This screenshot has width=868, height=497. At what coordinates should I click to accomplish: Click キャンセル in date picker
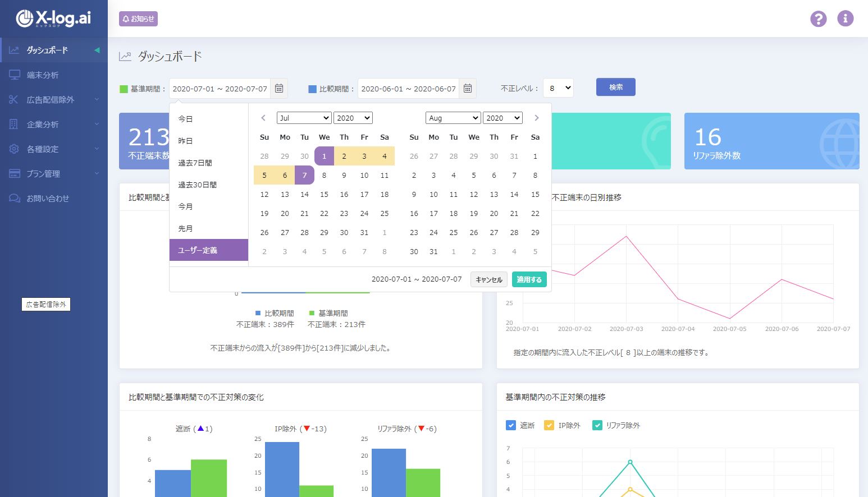[x=489, y=279]
